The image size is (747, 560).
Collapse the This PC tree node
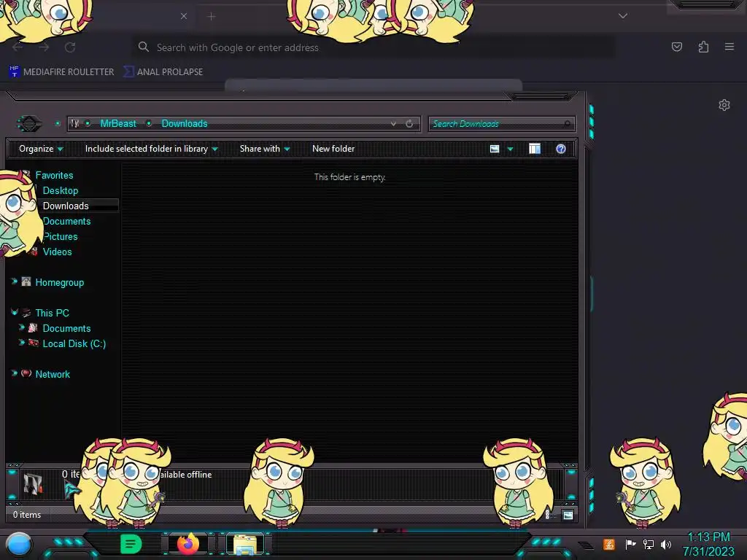pyautogui.click(x=15, y=312)
